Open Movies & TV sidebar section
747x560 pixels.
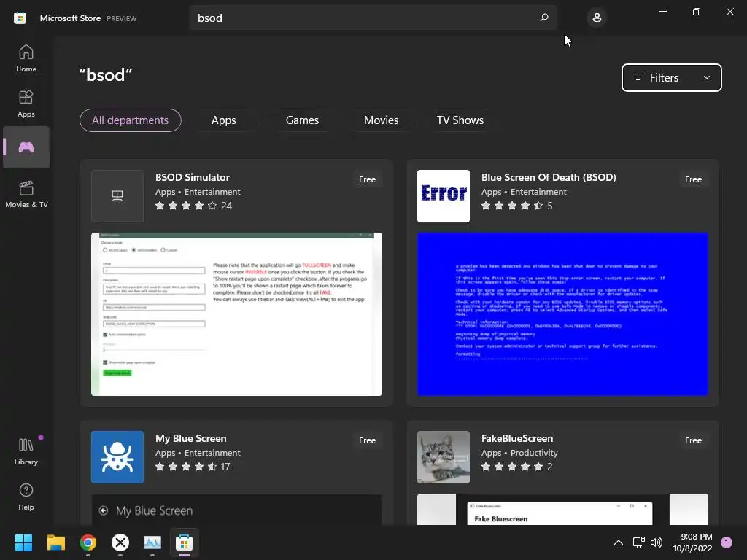(26, 194)
